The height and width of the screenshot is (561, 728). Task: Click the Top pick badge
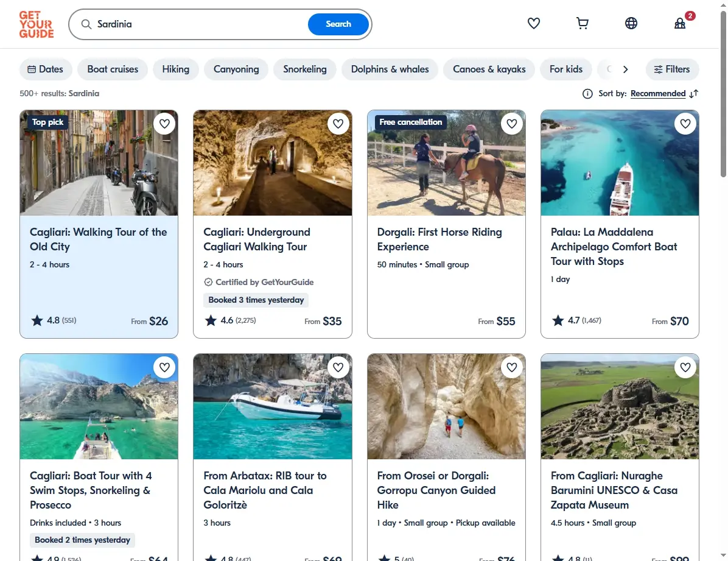tap(48, 122)
